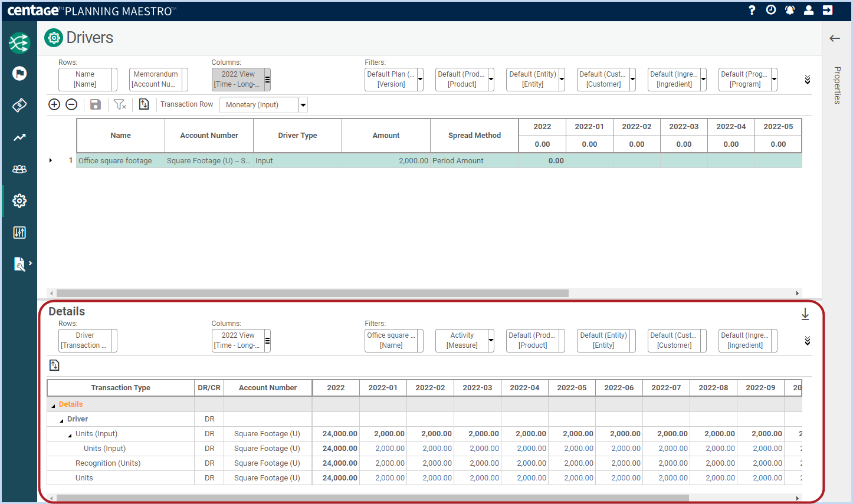Open the Default Plan version filter dropdown
Screen dimensions: 853x504
click(x=394, y=79)
